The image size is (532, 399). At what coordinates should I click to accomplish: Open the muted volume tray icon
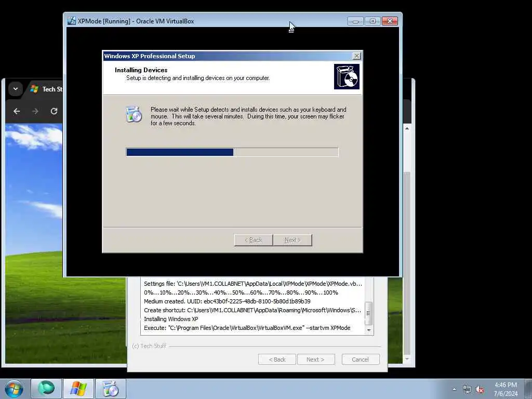coord(480,390)
